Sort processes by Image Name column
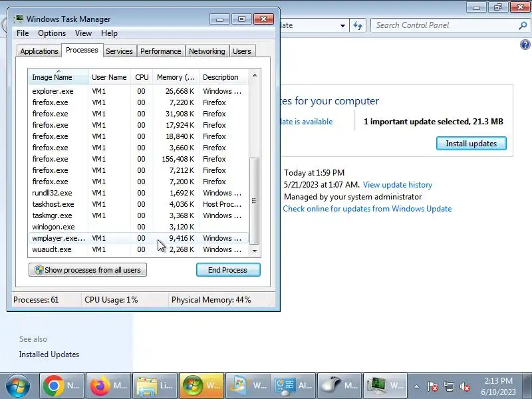Image resolution: width=532 pixels, height=399 pixels. [59, 77]
